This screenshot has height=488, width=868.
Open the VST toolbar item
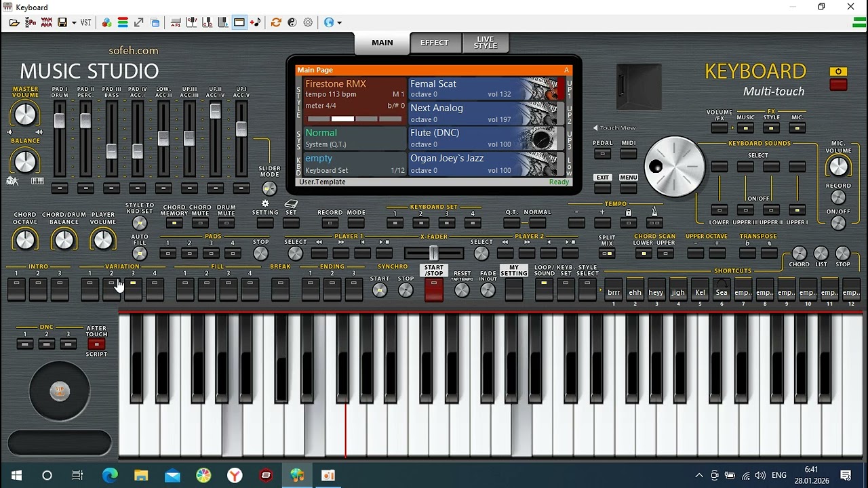pyautogui.click(x=85, y=22)
